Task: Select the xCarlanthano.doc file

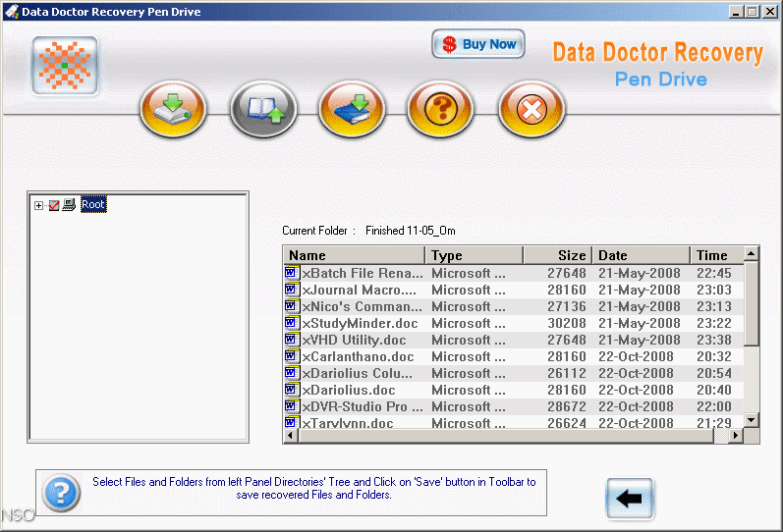Action: [514, 356]
